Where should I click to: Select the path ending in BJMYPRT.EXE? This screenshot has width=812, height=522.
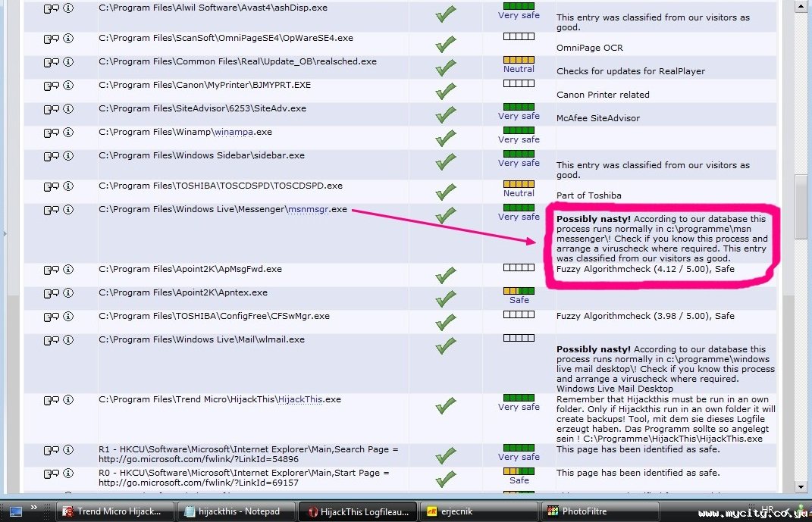click(205, 85)
